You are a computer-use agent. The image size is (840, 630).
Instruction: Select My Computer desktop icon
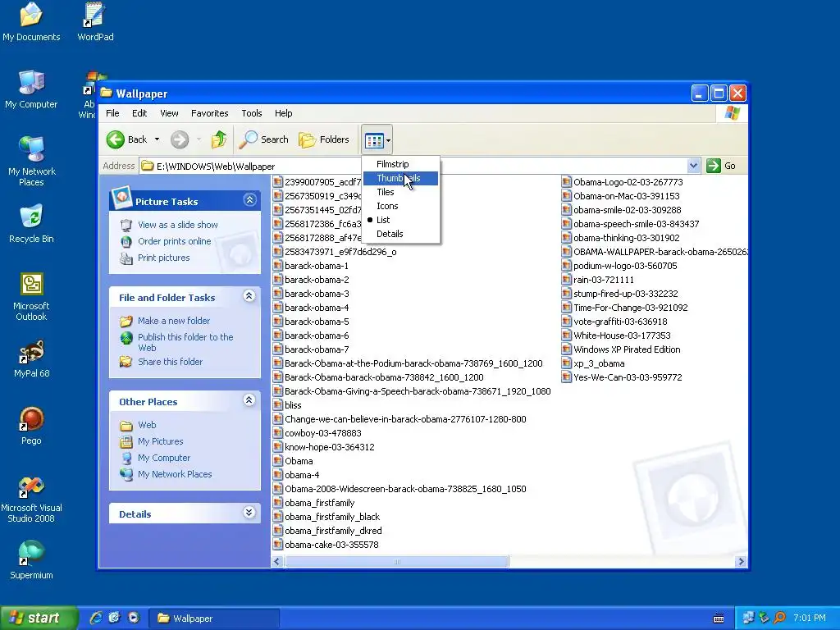coord(31,89)
